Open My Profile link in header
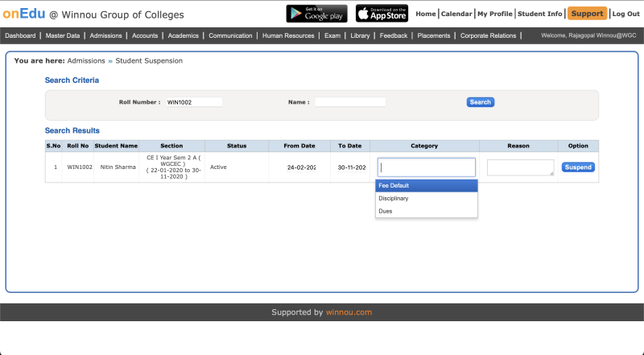Screen dimensions: 644x355 pos(494,14)
